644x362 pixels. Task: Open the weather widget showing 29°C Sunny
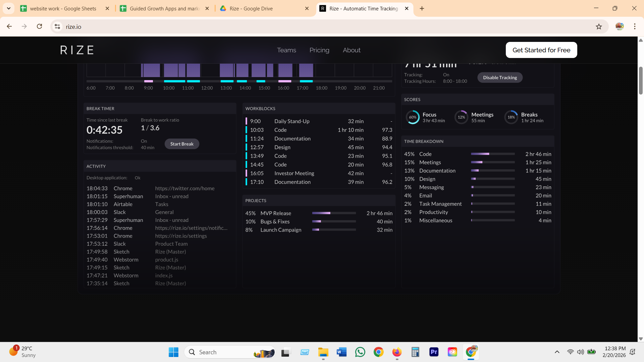pyautogui.click(x=23, y=352)
